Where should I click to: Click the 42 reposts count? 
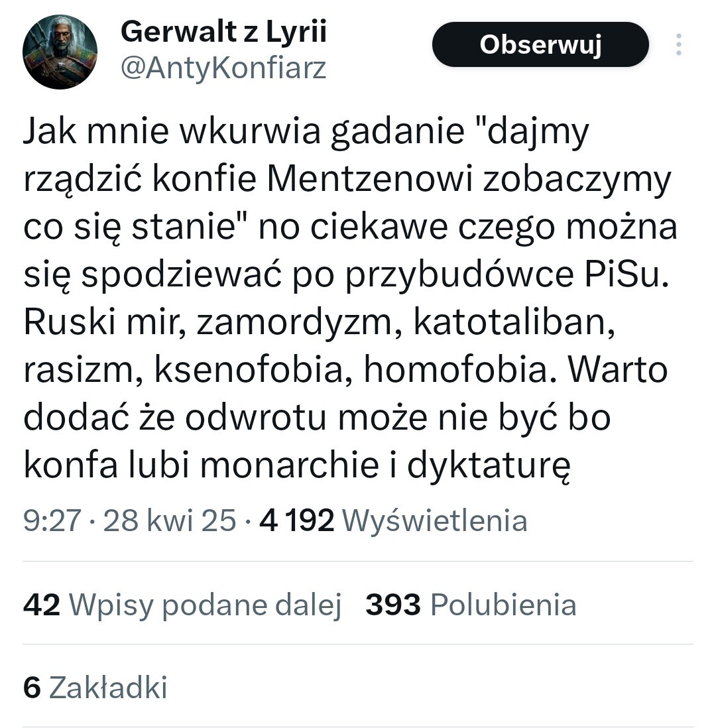42,604
